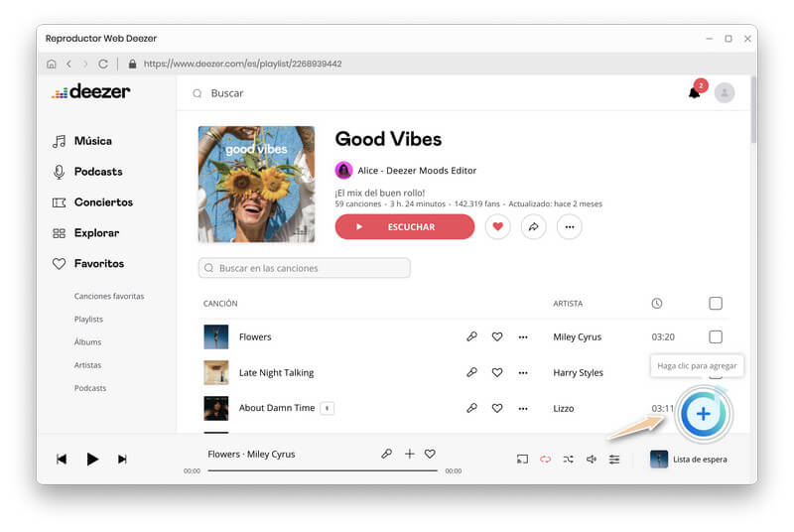
Task: Add current track to playlist plus icon
Action: click(x=409, y=454)
